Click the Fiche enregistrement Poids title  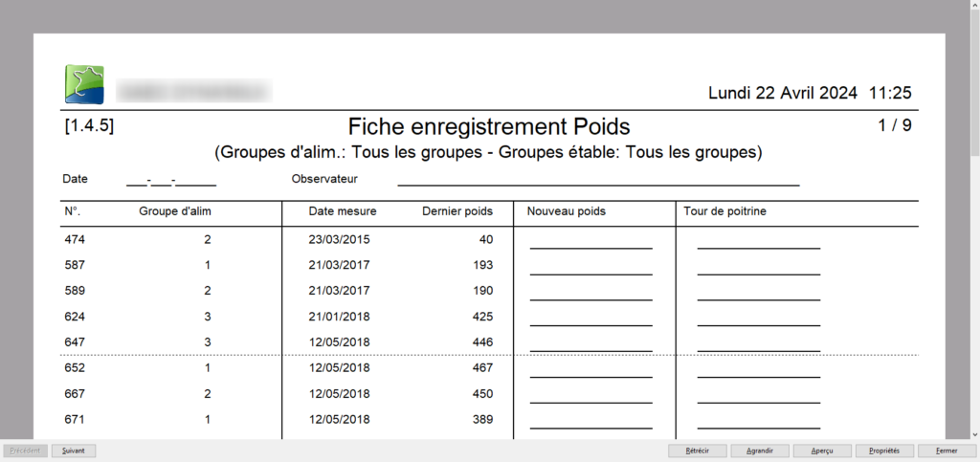coord(488,127)
